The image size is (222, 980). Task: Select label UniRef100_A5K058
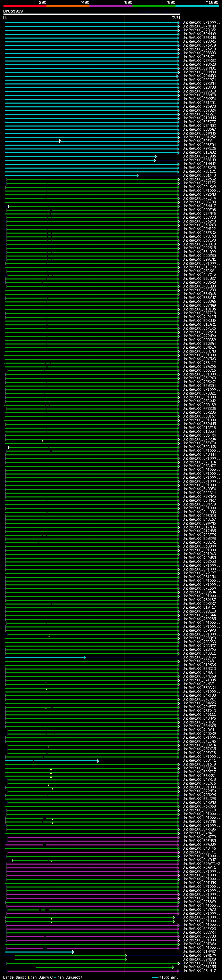pos(199,806)
